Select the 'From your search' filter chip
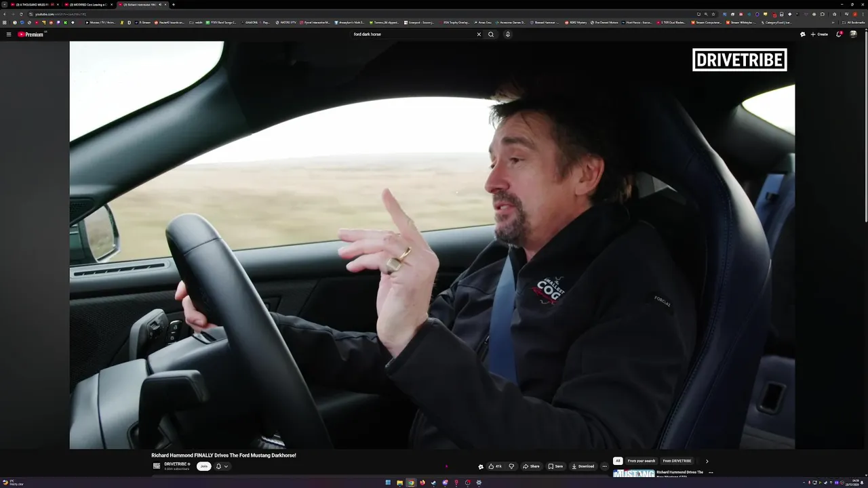Viewport: 868px width, 488px height. click(642, 461)
